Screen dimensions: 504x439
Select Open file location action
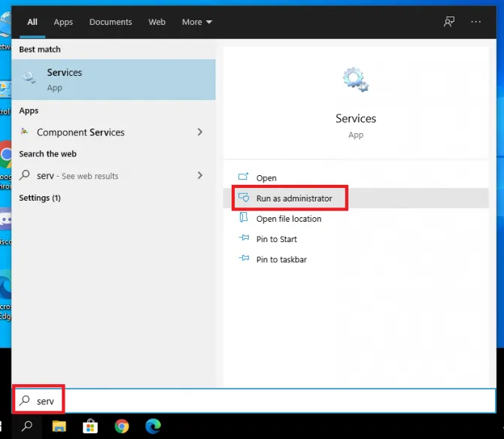(288, 219)
